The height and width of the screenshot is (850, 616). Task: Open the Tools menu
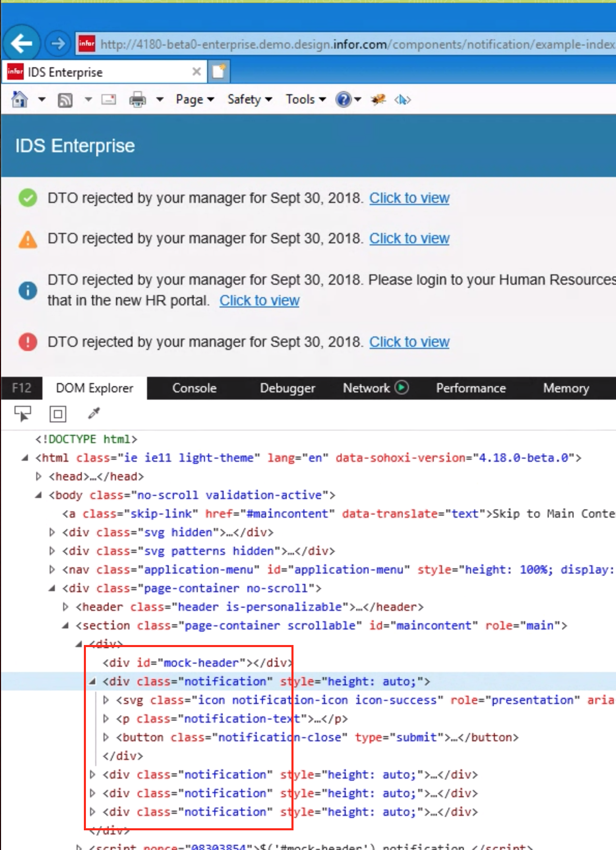(305, 99)
